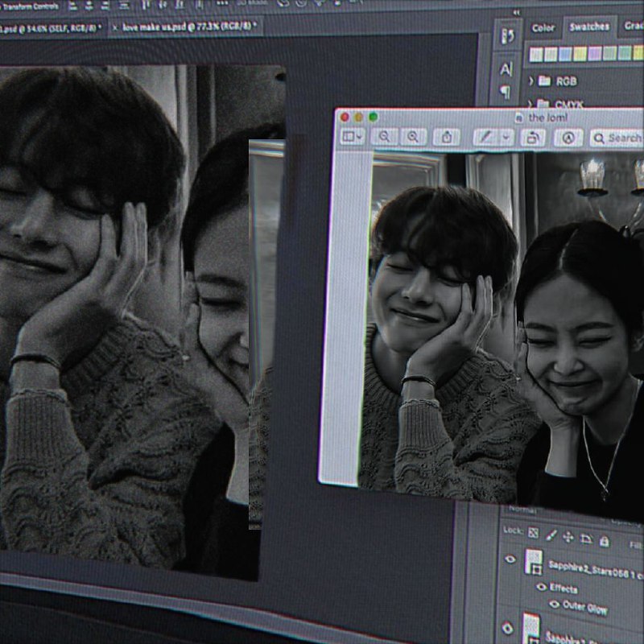644x644 pixels.
Task: Click Lock transparent pixels icon
Action: pyautogui.click(x=533, y=533)
